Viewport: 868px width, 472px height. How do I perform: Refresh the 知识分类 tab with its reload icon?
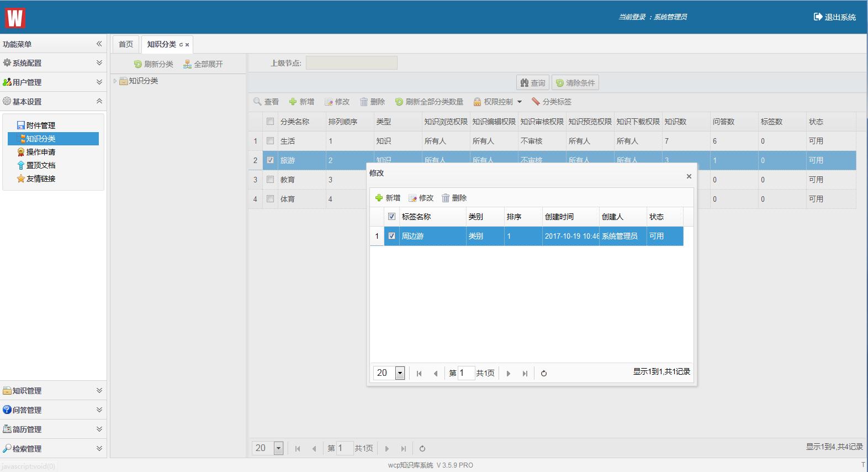point(181,45)
